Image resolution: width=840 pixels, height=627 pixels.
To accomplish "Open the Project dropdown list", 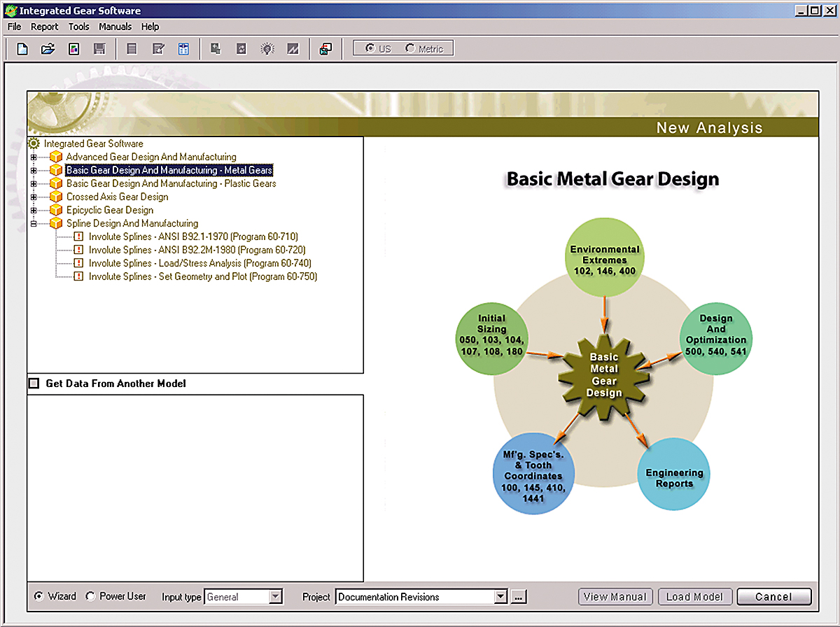I will (x=500, y=597).
